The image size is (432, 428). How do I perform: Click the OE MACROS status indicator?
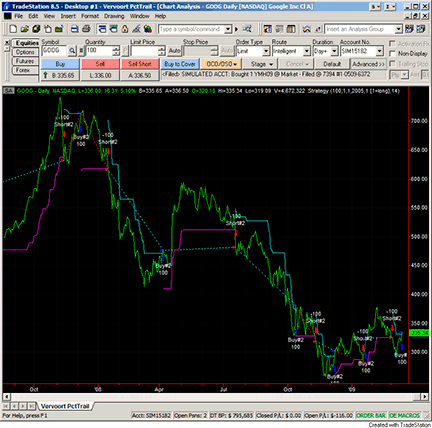click(x=404, y=416)
